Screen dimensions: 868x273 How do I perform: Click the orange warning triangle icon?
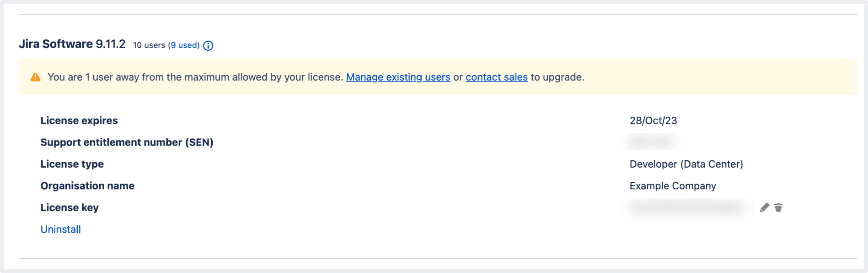(35, 77)
